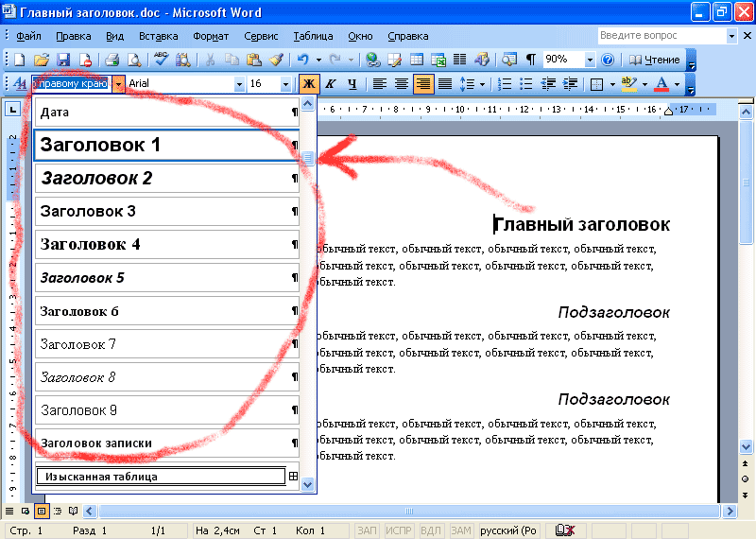Click the Insert Hyperlink icon

[x=372, y=60]
